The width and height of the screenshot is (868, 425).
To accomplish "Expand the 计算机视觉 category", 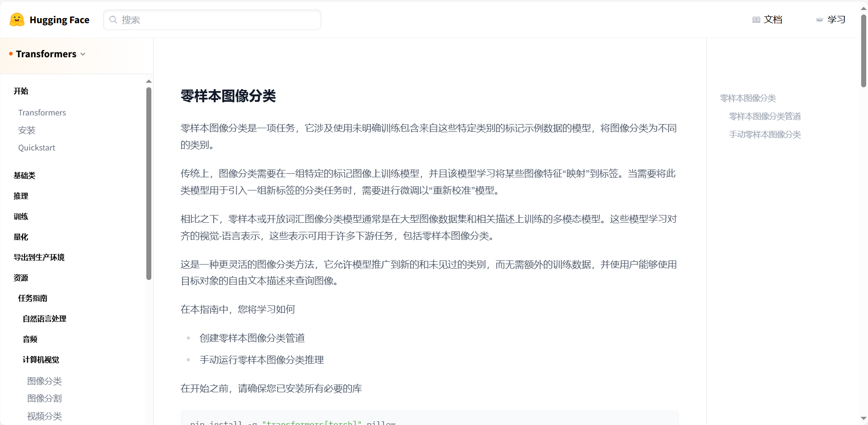I will click(x=40, y=360).
